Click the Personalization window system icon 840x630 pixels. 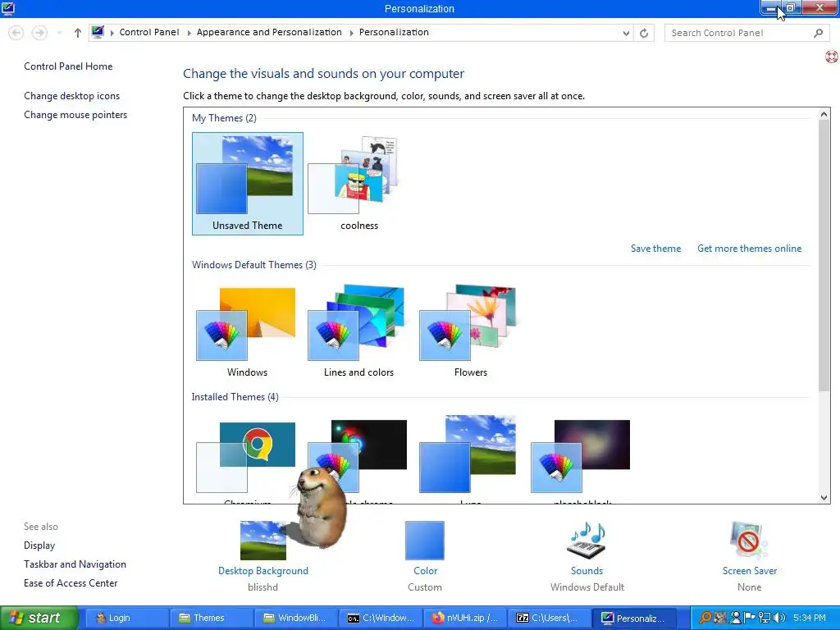click(8, 8)
